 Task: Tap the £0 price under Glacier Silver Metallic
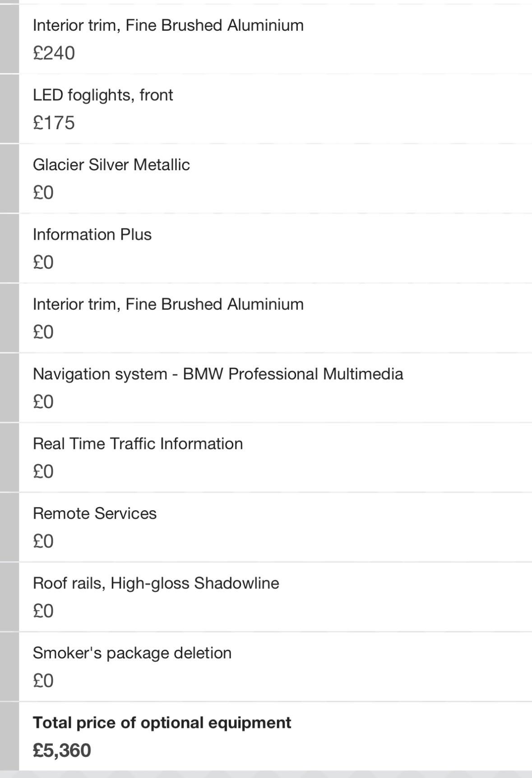coord(43,193)
